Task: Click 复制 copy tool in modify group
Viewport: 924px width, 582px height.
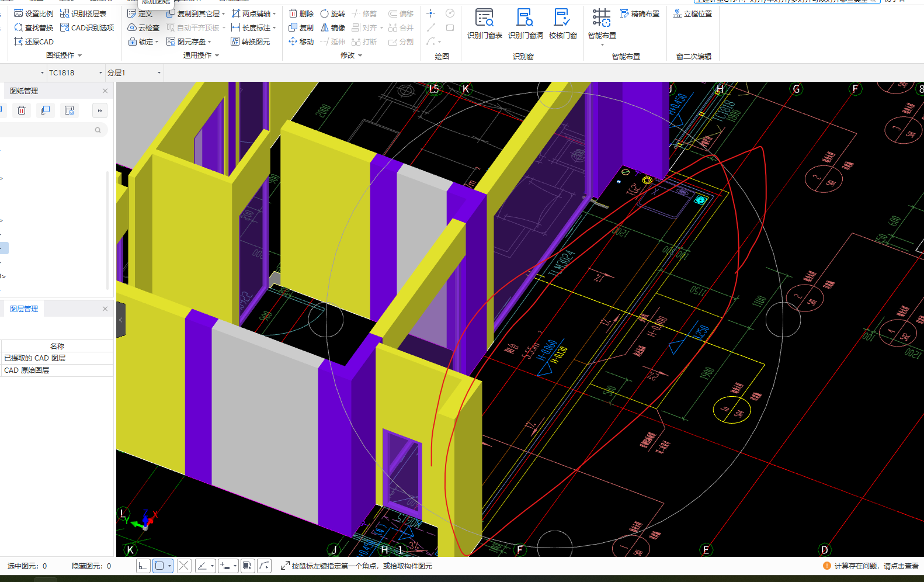Action: (301, 27)
